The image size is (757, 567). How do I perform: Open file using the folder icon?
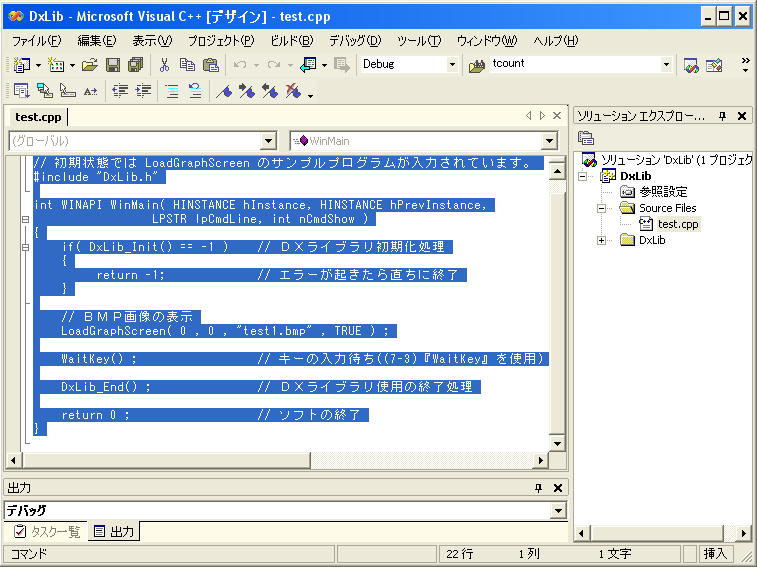click(90, 65)
